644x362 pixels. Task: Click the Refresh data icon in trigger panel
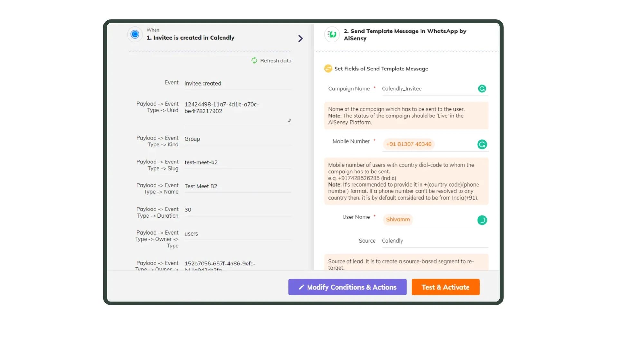[x=254, y=60]
